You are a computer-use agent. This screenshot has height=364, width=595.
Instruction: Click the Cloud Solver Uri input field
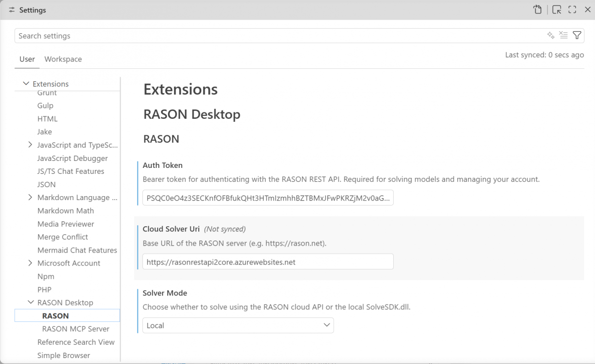tap(268, 261)
